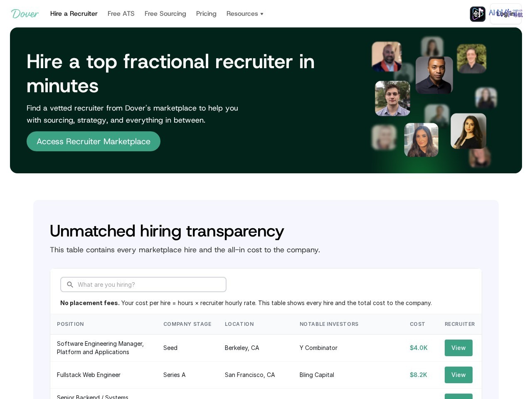Open Free Sourcing from the navigation

pyautogui.click(x=165, y=14)
